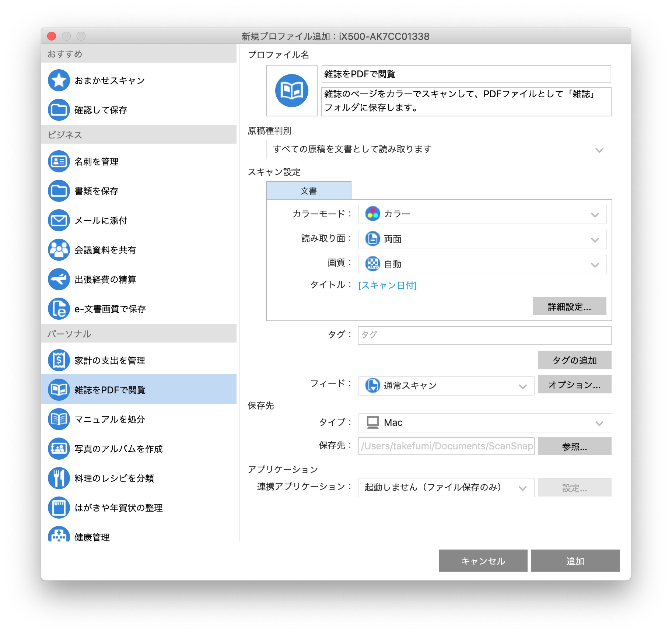Choose the 名刺を管理 business card icon

59,161
